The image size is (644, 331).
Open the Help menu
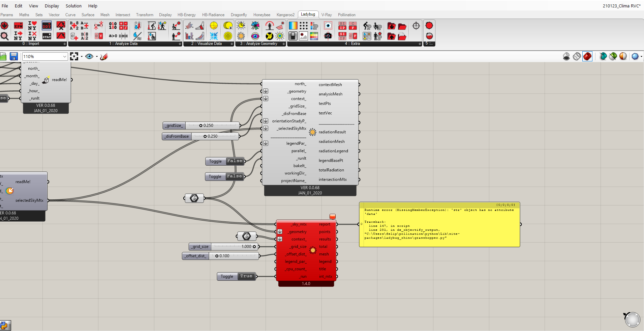coord(93,6)
